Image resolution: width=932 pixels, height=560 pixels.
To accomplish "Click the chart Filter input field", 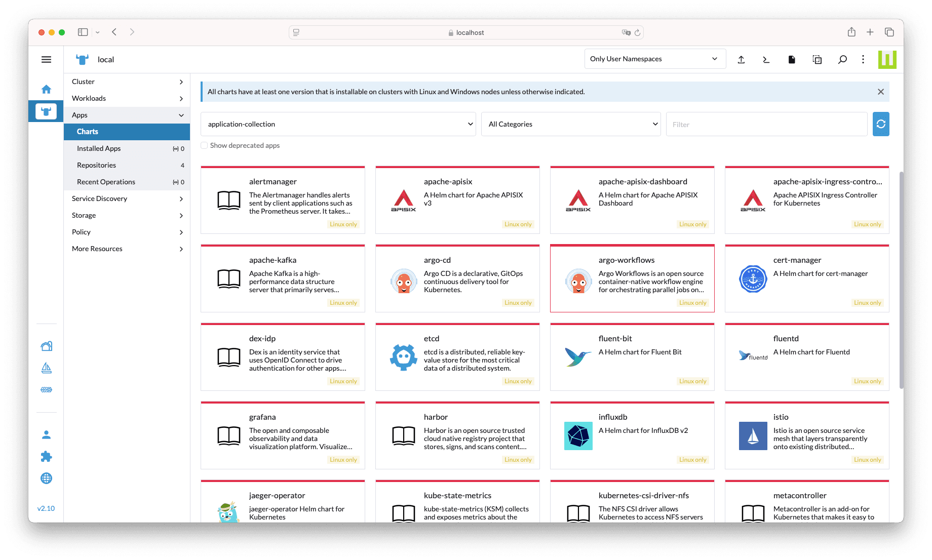I will (x=766, y=124).
